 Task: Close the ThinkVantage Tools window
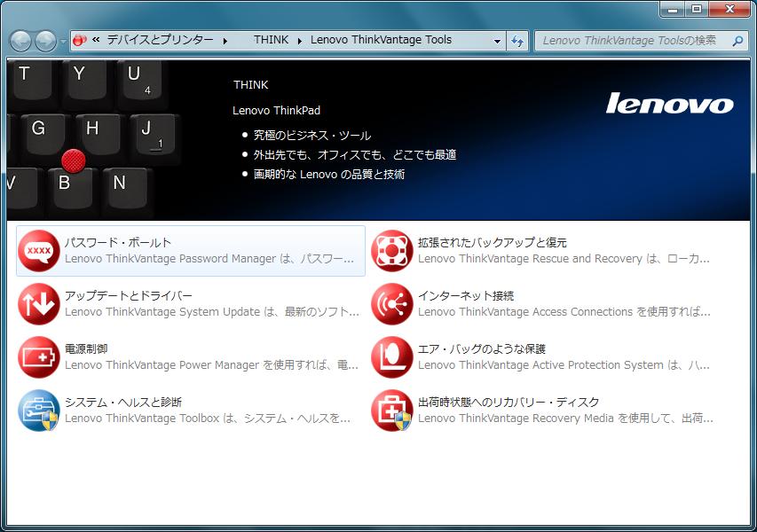click(729, 9)
